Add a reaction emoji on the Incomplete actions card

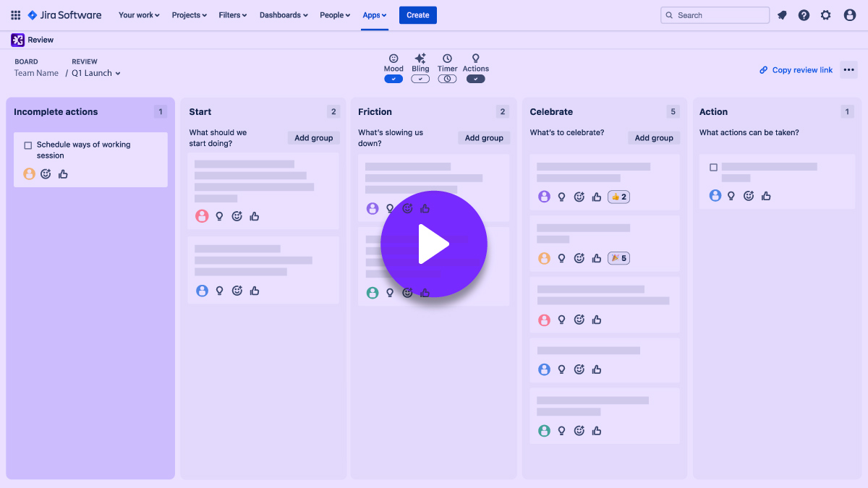click(46, 174)
